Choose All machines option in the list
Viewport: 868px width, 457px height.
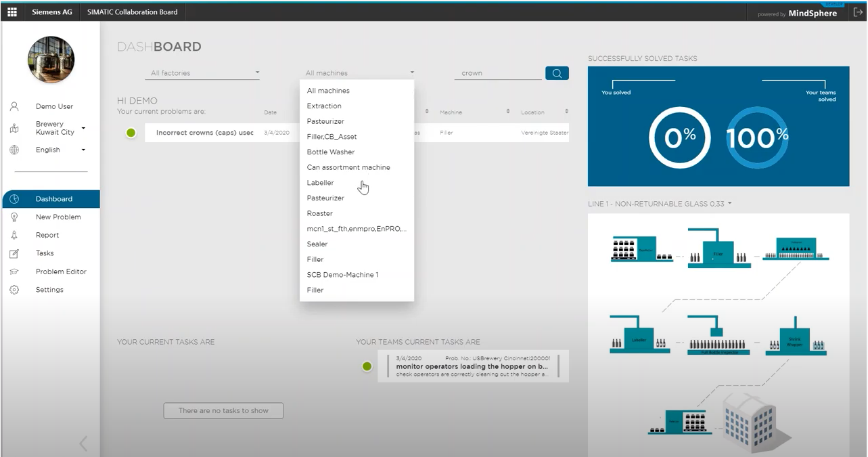pos(357,91)
